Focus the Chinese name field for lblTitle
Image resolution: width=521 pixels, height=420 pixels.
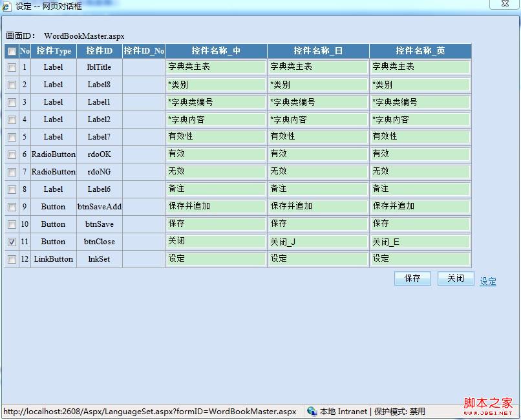point(216,67)
